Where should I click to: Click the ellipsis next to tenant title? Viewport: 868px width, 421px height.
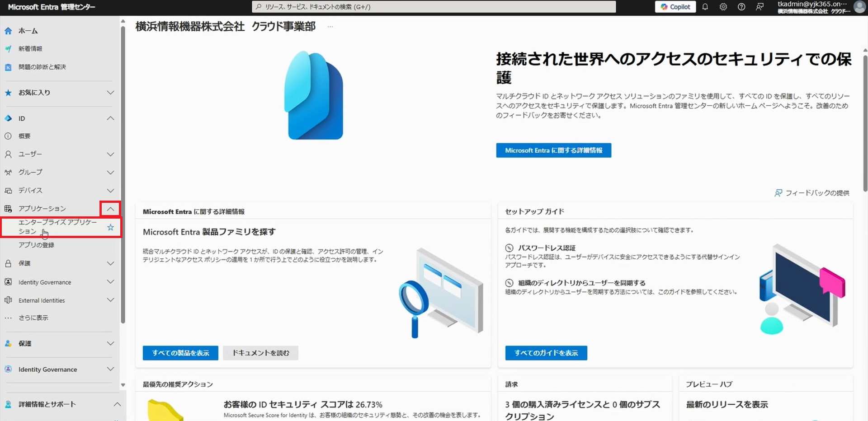click(x=330, y=27)
